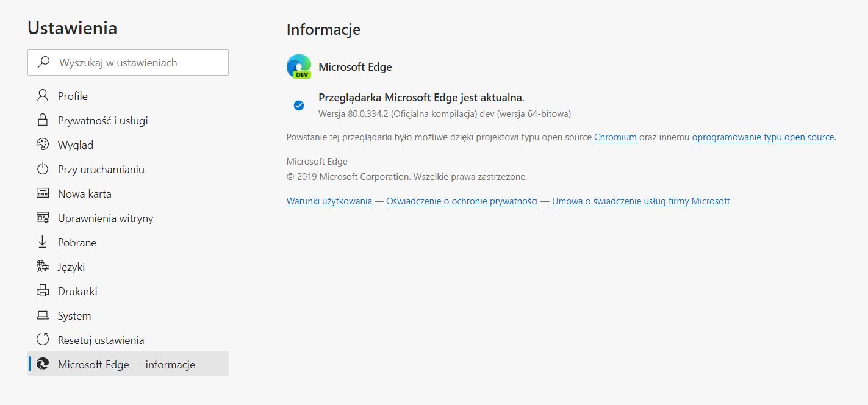Open Prywatność i usługi settings
Viewport: 868px width, 405px height.
point(128,120)
